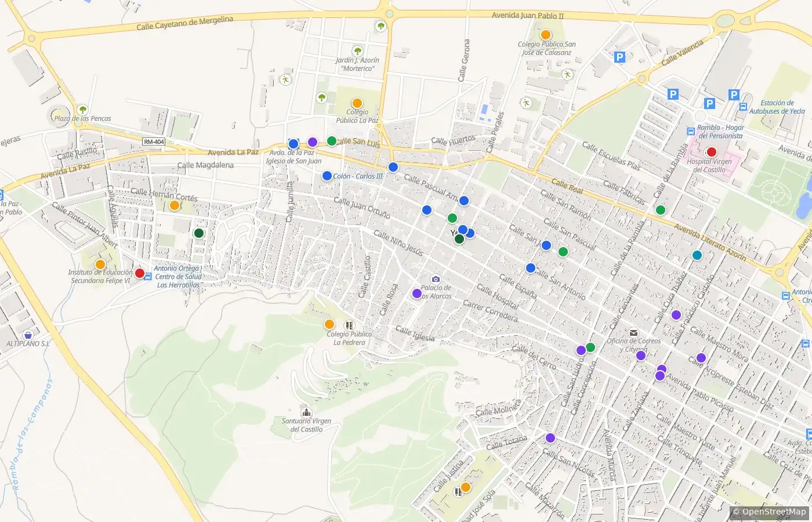The width and height of the screenshot is (812, 522).
Task: Click the orange marker near Calle Justina
Action: (x=465, y=487)
